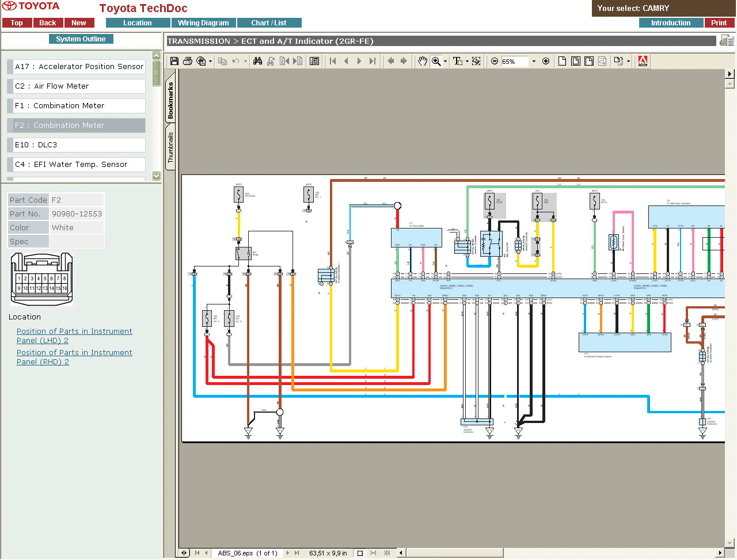The width and height of the screenshot is (737, 560).
Task: Click the parts list scroll down arrow
Action: pyautogui.click(x=157, y=176)
